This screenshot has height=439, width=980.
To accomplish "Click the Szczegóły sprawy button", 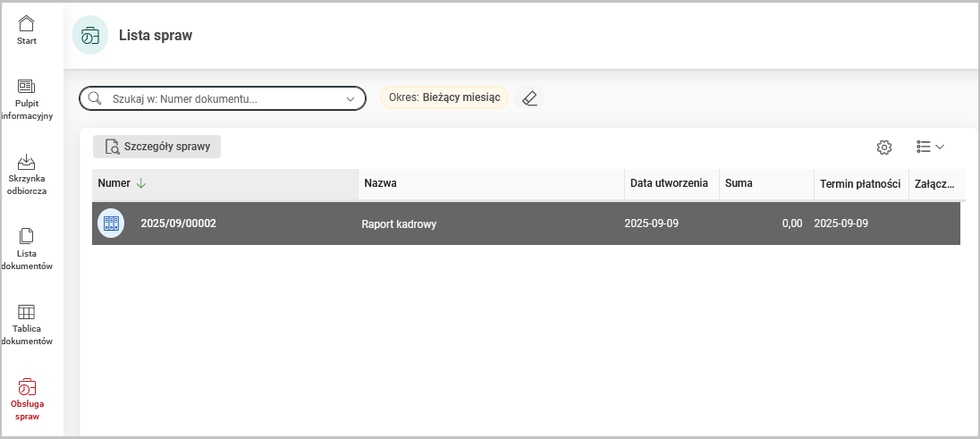I will point(157,147).
